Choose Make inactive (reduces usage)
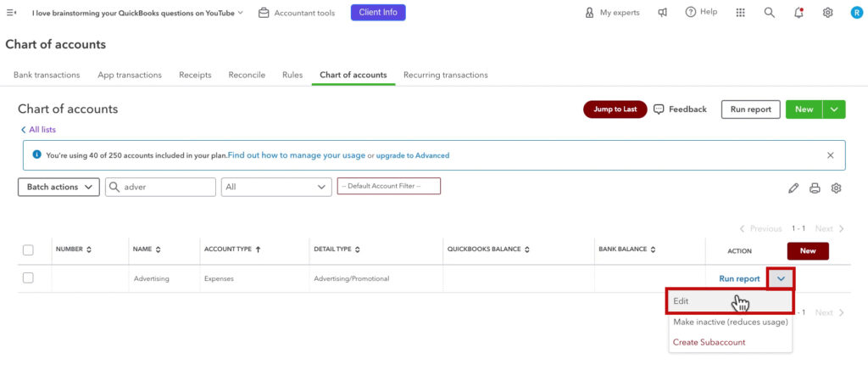The height and width of the screenshot is (370, 868). 731,322
